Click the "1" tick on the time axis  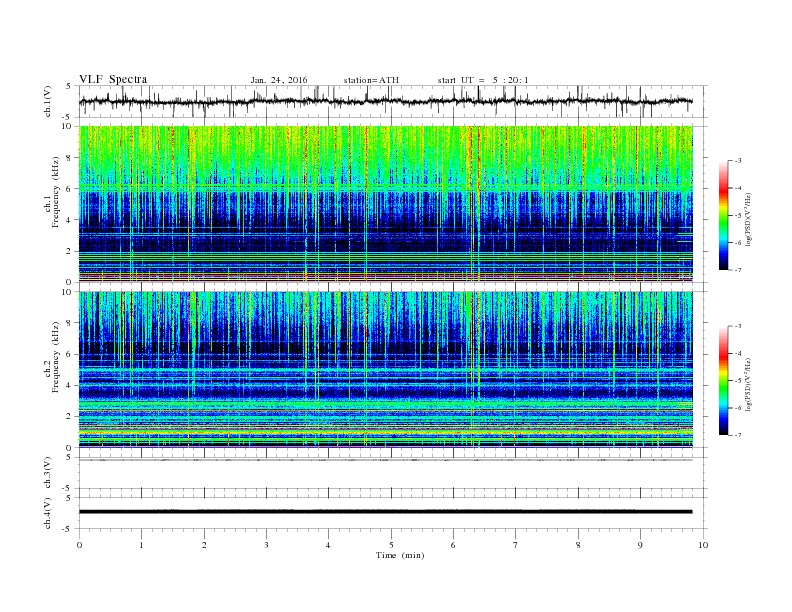click(x=141, y=545)
